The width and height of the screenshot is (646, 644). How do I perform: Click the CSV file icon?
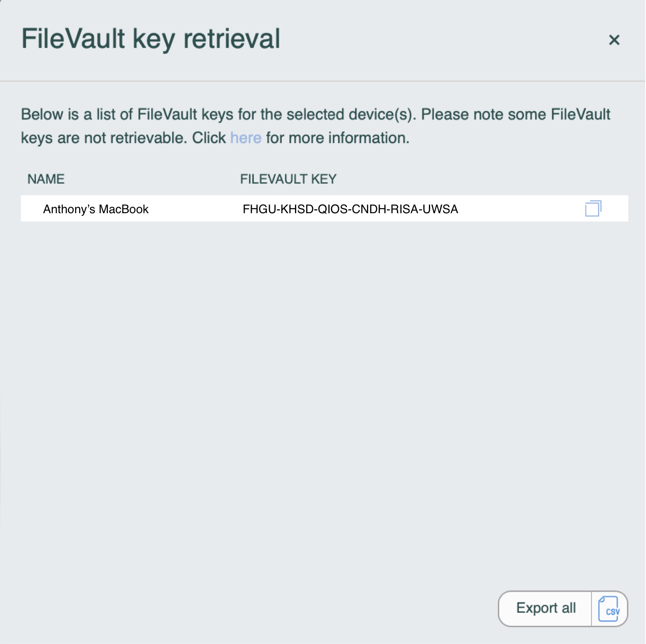(609, 609)
